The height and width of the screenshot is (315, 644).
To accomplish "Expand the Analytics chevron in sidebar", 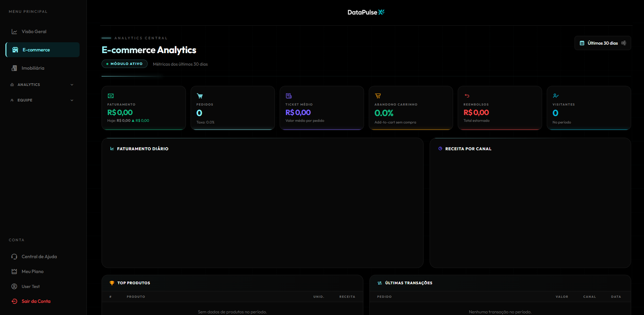I will 72,84.
